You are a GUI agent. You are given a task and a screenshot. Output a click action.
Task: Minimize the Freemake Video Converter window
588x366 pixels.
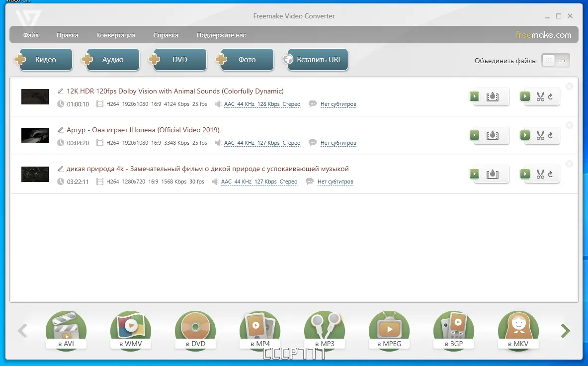(547, 16)
